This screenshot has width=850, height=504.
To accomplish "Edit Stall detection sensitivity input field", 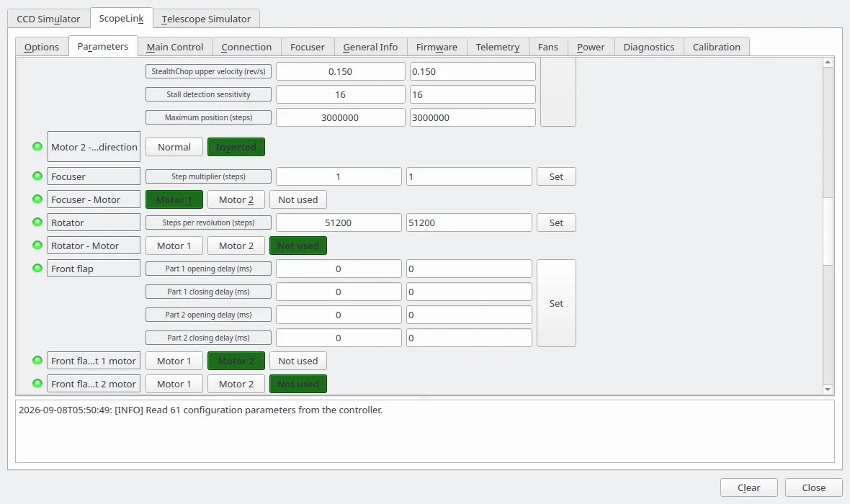I will (x=473, y=94).
